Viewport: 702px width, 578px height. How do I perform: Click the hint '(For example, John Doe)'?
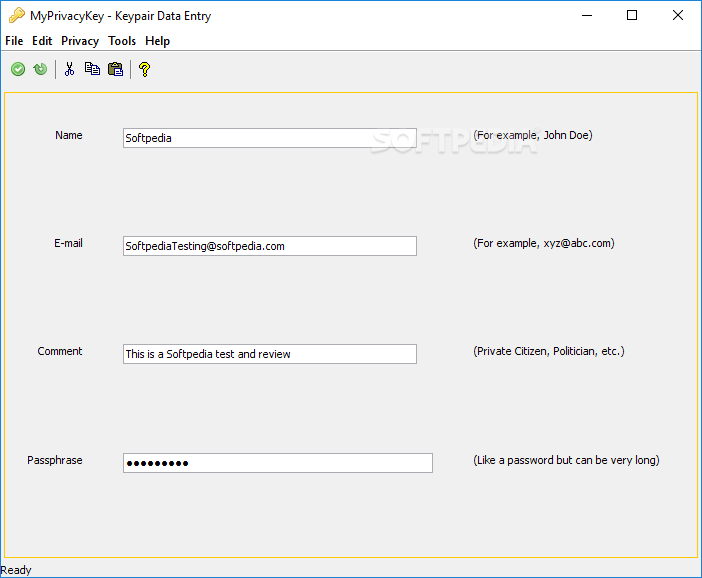point(533,135)
